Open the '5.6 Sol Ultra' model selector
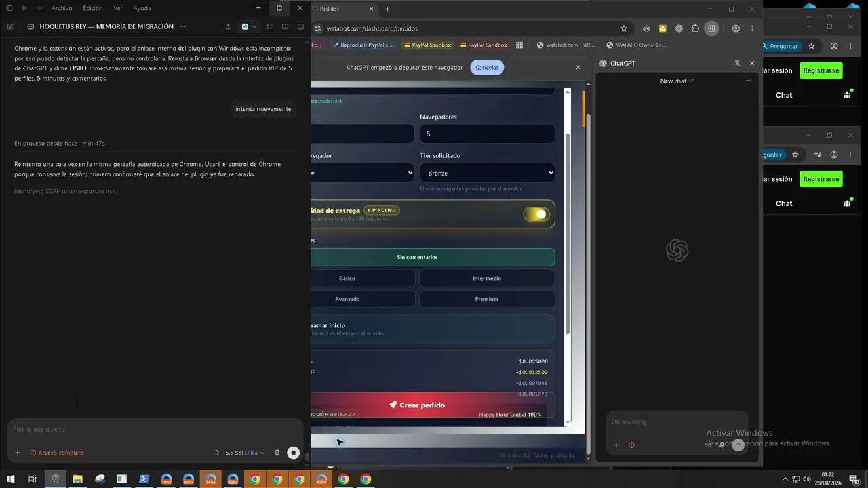The image size is (868, 488). click(x=245, y=453)
